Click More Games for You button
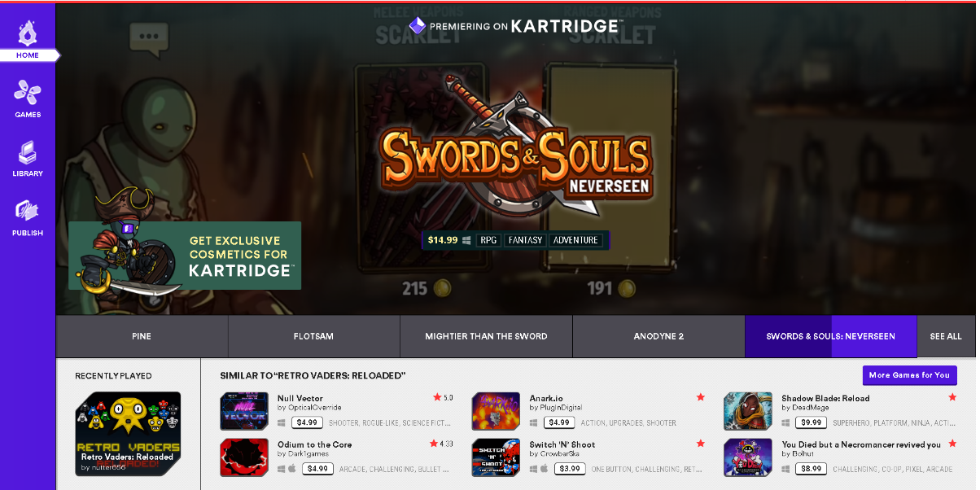 point(909,375)
